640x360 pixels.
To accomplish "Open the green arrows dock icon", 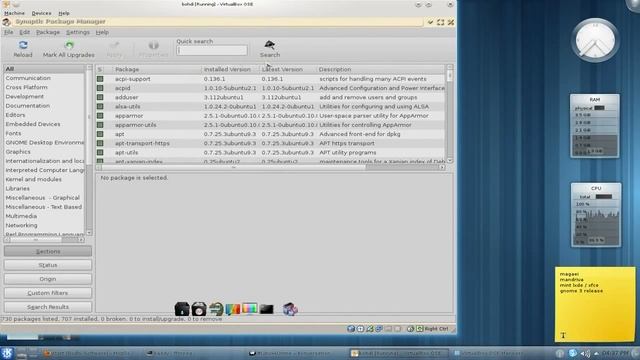I will point(216,309).
